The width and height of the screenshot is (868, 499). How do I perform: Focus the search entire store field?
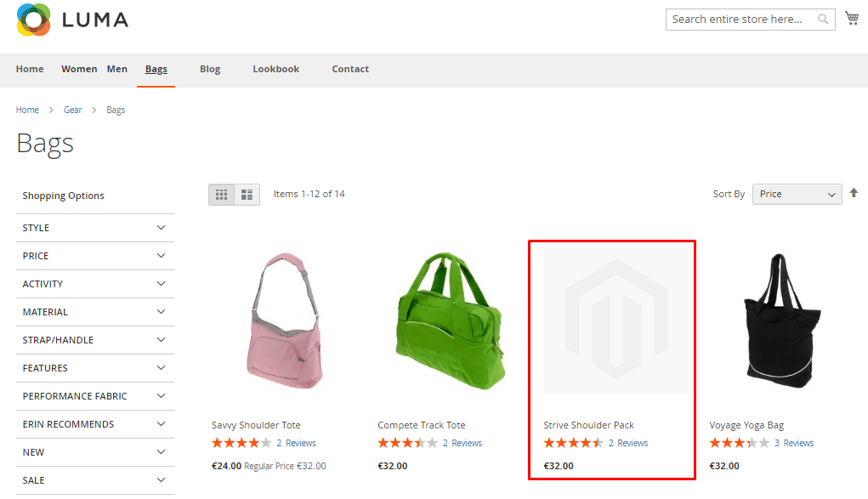tap(743, 20)
